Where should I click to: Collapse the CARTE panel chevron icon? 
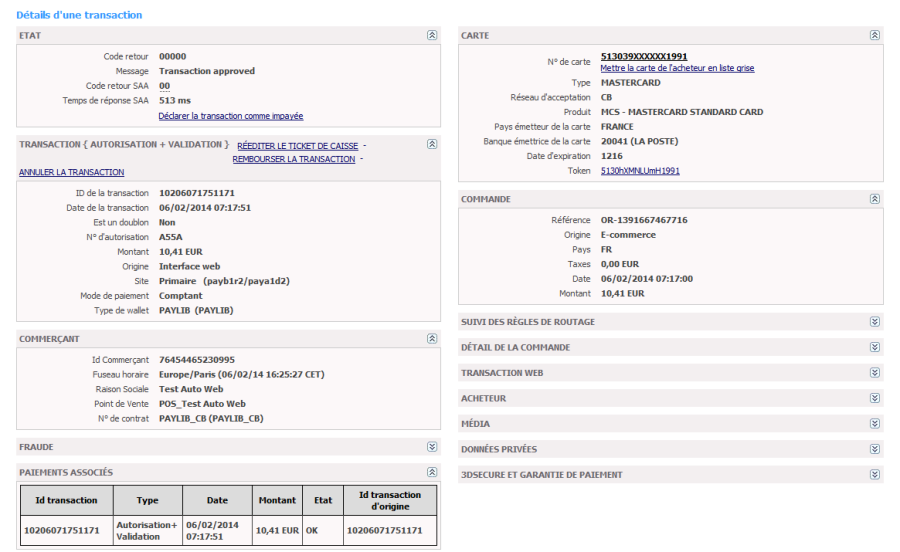[x=875, y=35]
